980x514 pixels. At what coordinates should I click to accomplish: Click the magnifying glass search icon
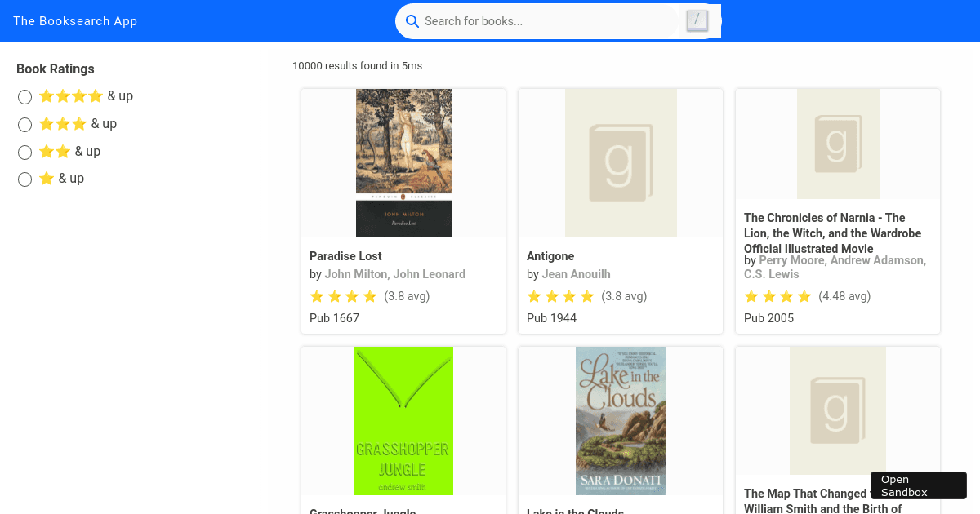pyautogui.click(x=412, y=21)
